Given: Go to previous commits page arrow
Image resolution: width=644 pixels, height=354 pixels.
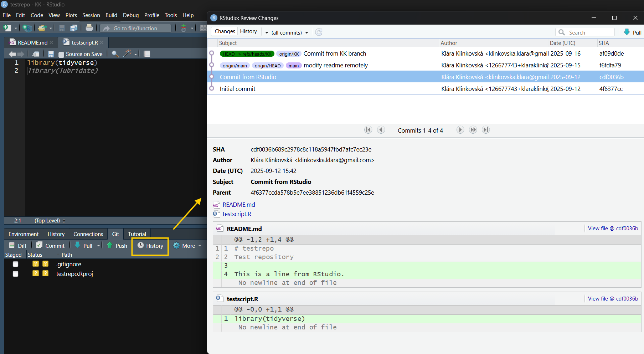Looking at the screenshot, I should click(x=381, y=130).
